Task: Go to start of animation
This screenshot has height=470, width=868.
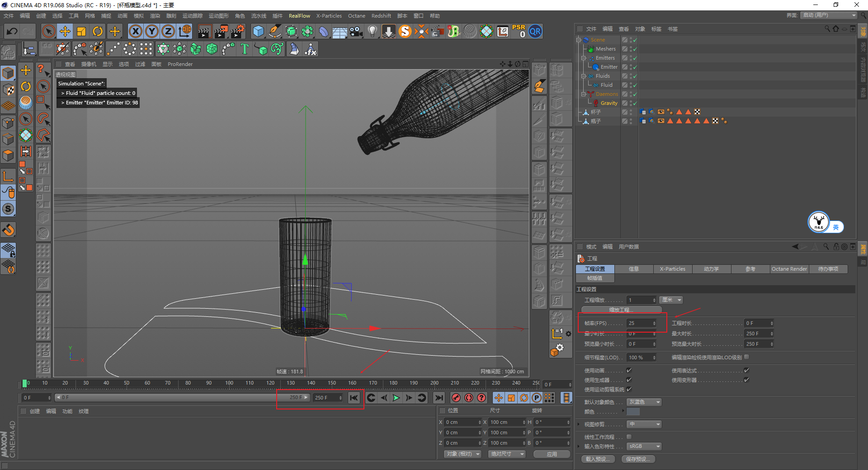Action: coord(354,398)
